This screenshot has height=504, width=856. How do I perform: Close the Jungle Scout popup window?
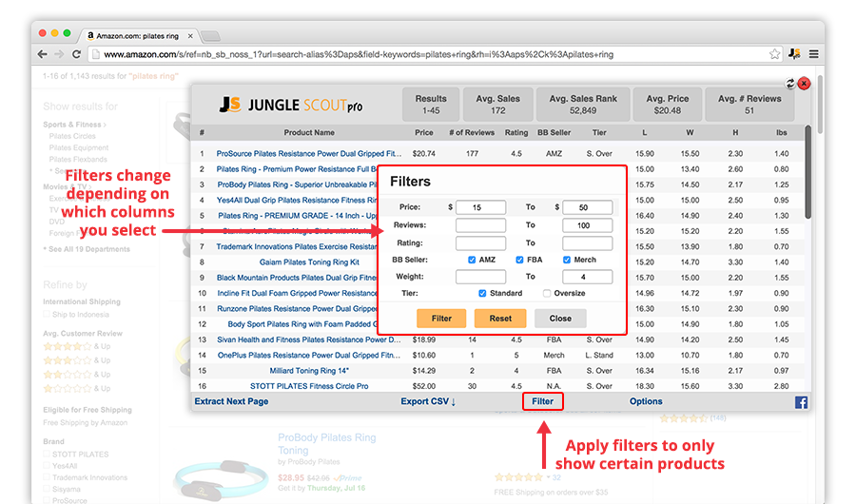pos(804,83)
